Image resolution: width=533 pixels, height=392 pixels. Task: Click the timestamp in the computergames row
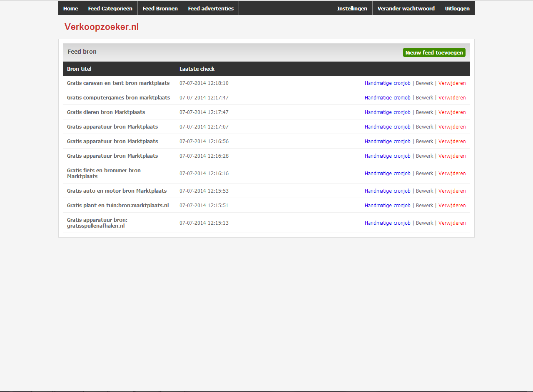click(204, 98)
